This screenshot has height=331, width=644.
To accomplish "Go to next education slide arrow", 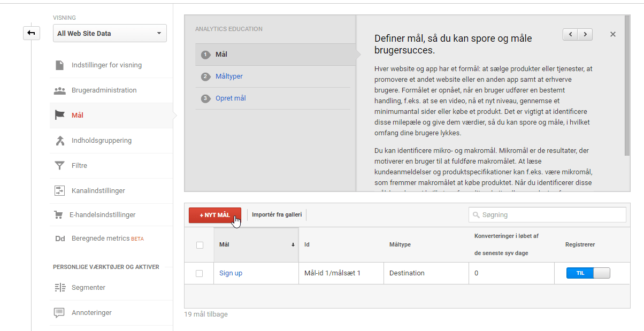I will 585,34.
